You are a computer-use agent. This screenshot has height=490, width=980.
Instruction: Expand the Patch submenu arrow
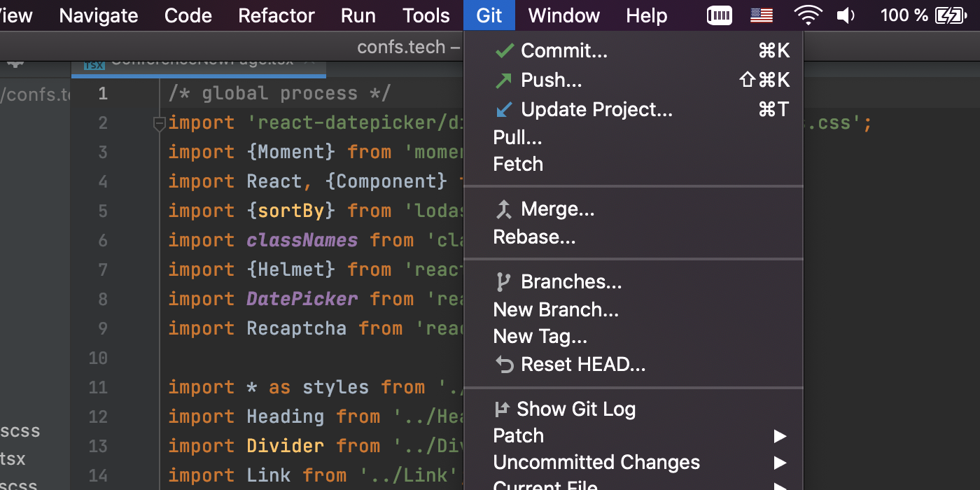780,436
